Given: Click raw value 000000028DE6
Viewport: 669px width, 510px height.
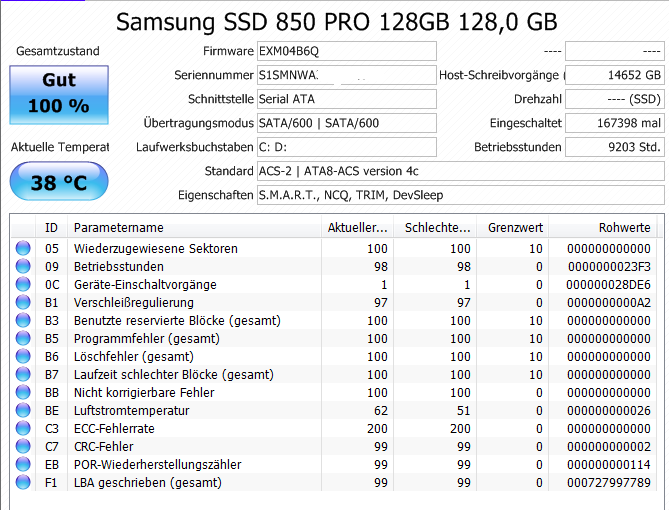Looking at the screenshot, I should click(608, 284).
